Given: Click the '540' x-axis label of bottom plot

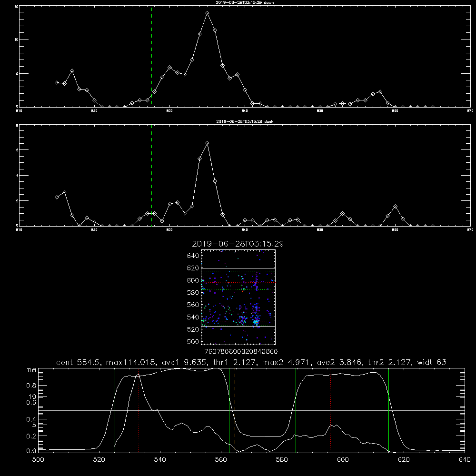Looking at the screenshot, I should 160,460.
